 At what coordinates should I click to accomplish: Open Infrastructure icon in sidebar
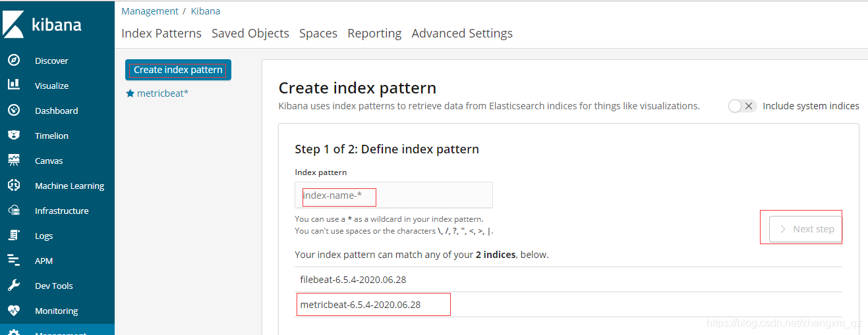[14, 211]
